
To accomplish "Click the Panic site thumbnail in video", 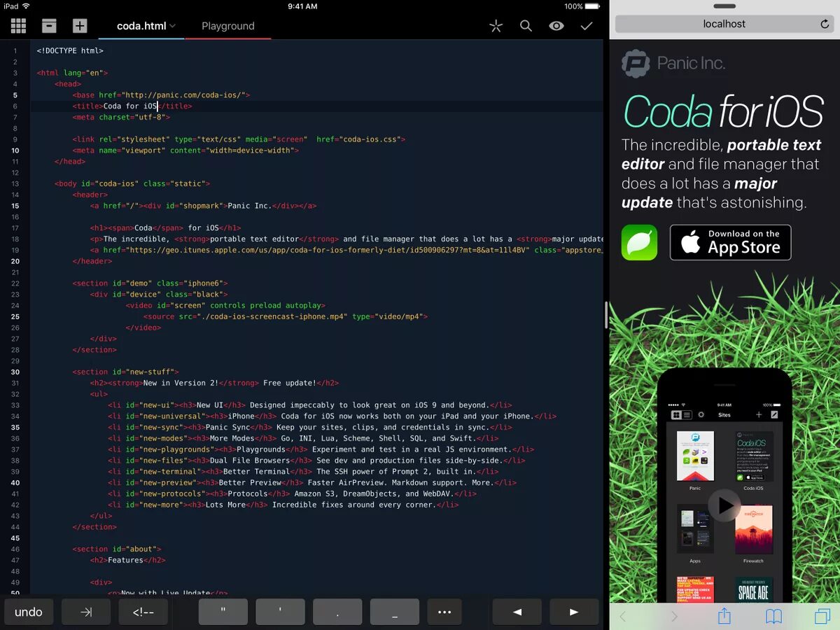I will [x=695, y=456].
